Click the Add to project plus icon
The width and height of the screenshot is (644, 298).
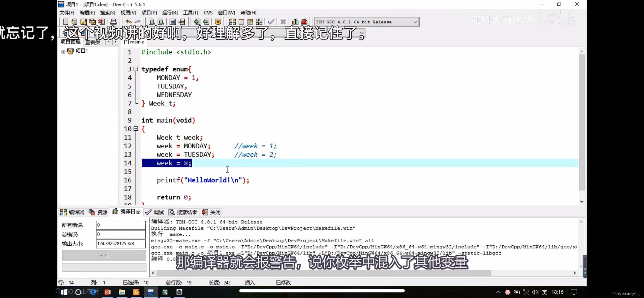[x=197, y=22]
